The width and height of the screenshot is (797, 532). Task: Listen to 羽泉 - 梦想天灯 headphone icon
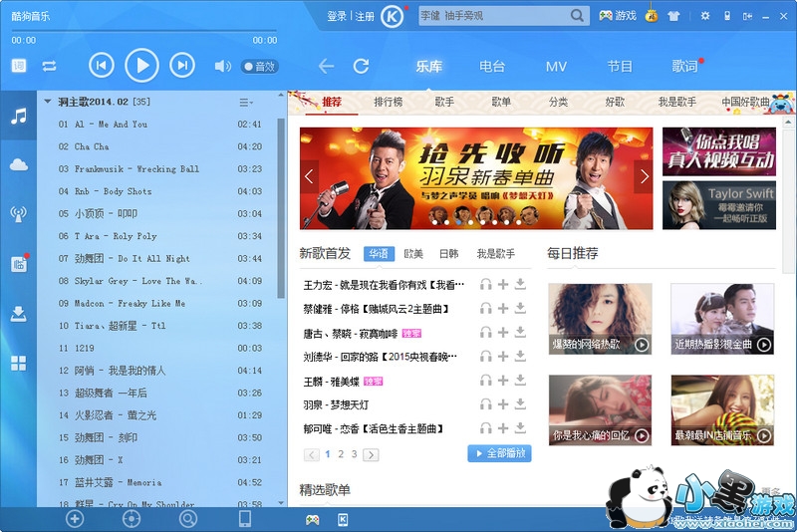(486, 404)
